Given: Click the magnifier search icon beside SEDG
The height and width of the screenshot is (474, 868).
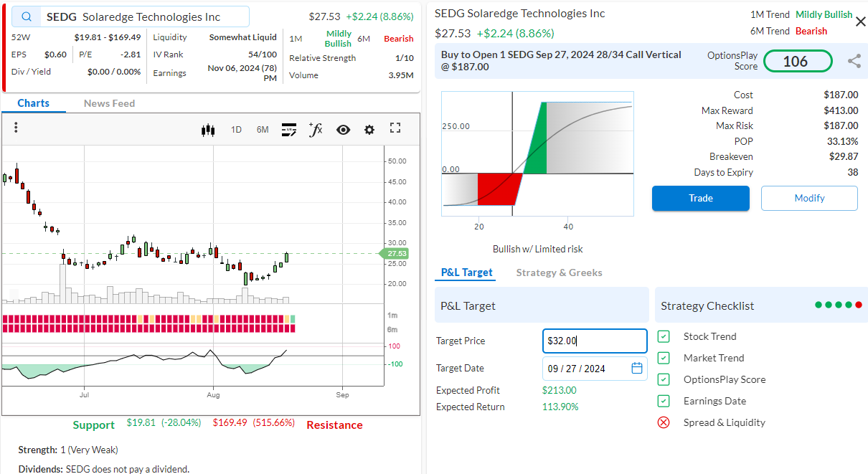Looking at the screenshot, I should click(27, 16).
